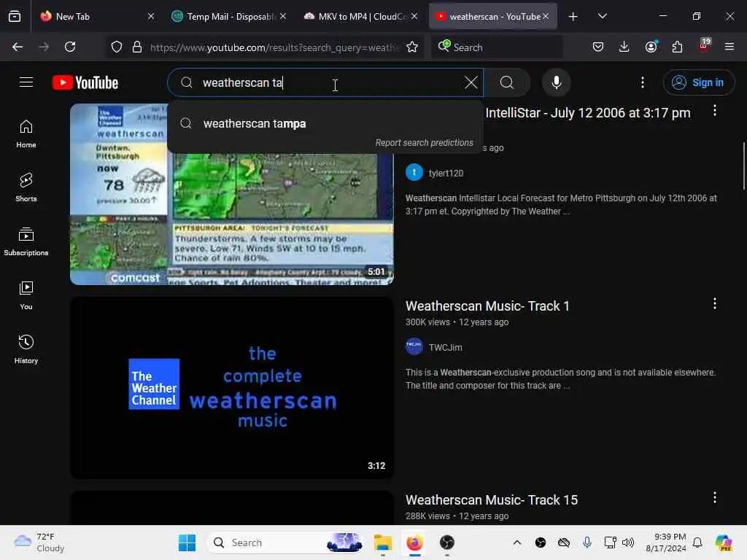
Task: Open You section in sidebar
Action: (x=26, y=296)
